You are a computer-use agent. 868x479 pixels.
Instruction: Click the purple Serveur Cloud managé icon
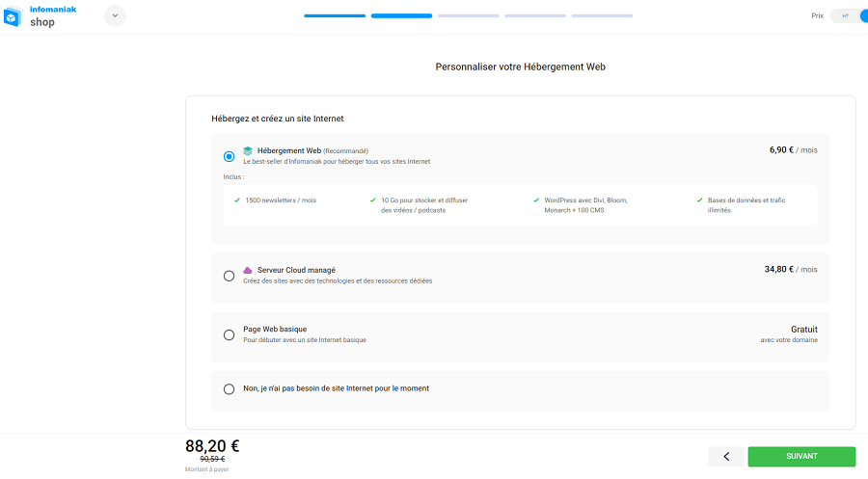[x=248, y=270]
